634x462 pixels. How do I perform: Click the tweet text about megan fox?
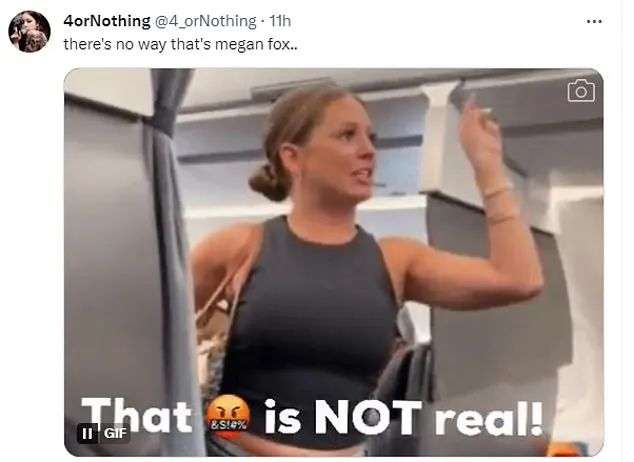[181, 44]
